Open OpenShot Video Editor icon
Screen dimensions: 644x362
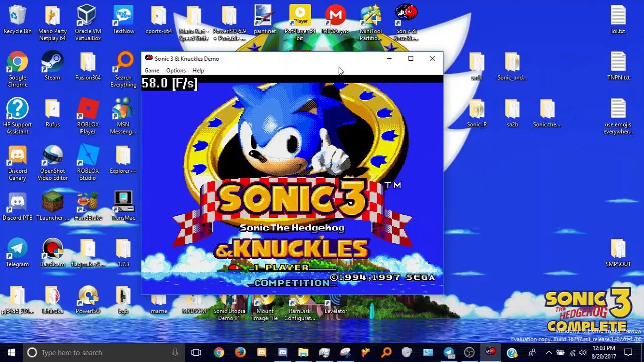pos(52,163)
